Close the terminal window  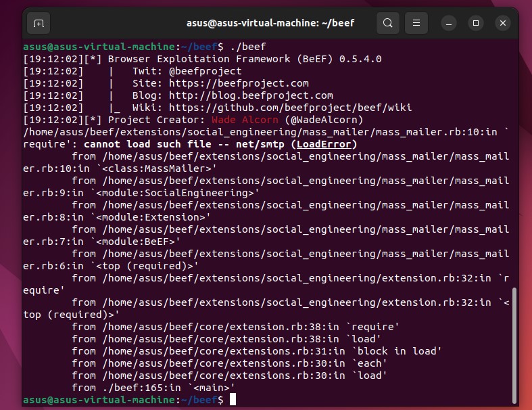pyautogui.click(x=503, y=23)
